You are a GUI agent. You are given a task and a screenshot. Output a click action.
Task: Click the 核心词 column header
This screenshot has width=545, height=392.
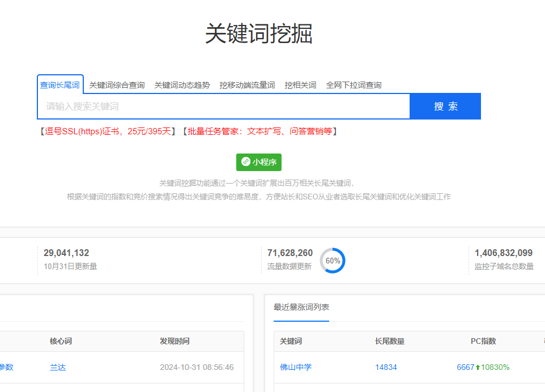(x=61, y=341)
